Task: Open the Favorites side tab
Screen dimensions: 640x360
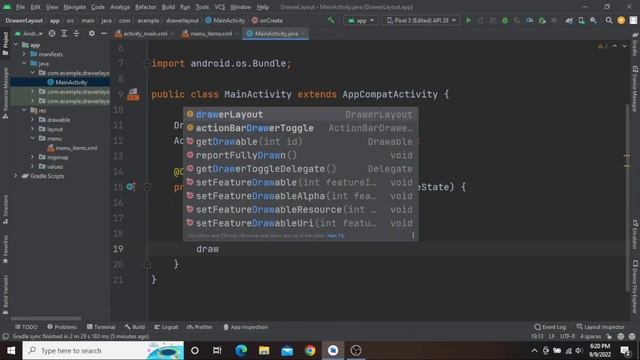Action: click(x=5, y=250)
